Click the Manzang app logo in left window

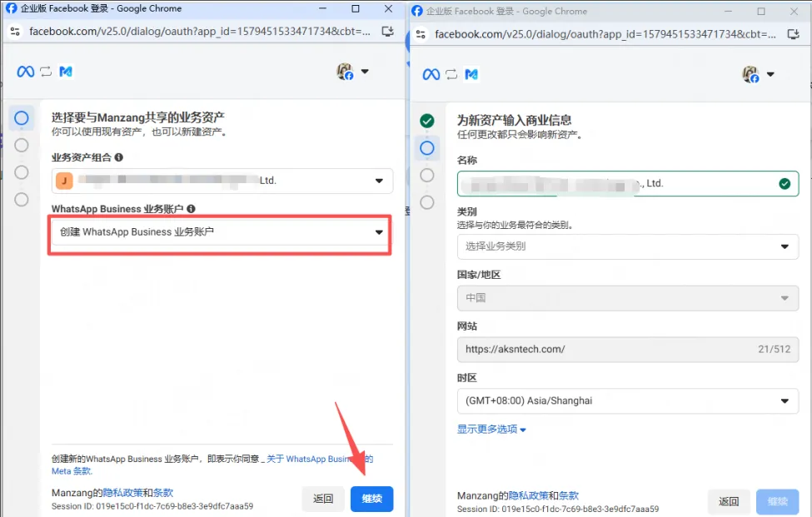tap(66, 72)
